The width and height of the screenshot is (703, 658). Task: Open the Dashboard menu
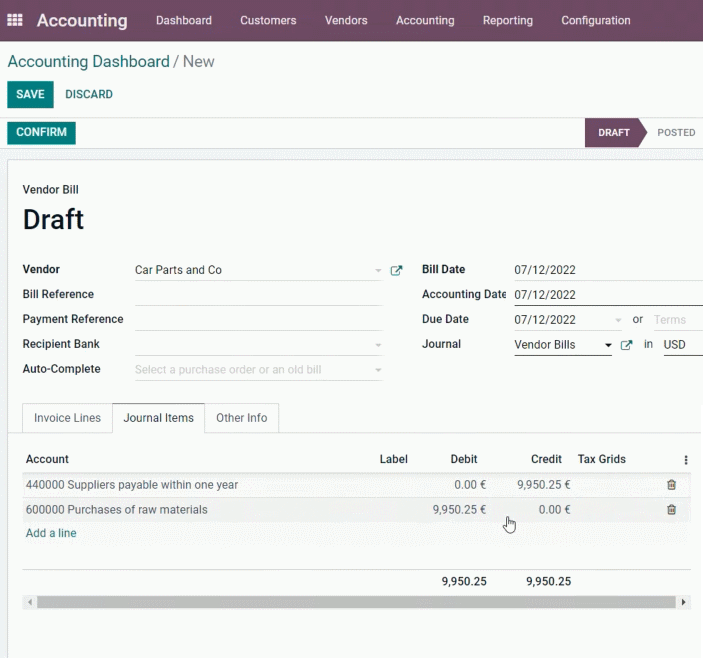point(184,20)
